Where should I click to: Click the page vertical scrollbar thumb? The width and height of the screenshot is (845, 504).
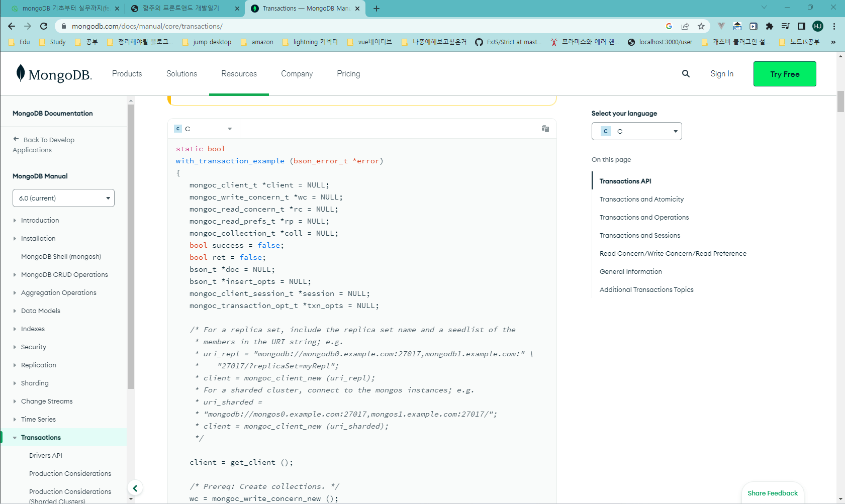(840, 102)
